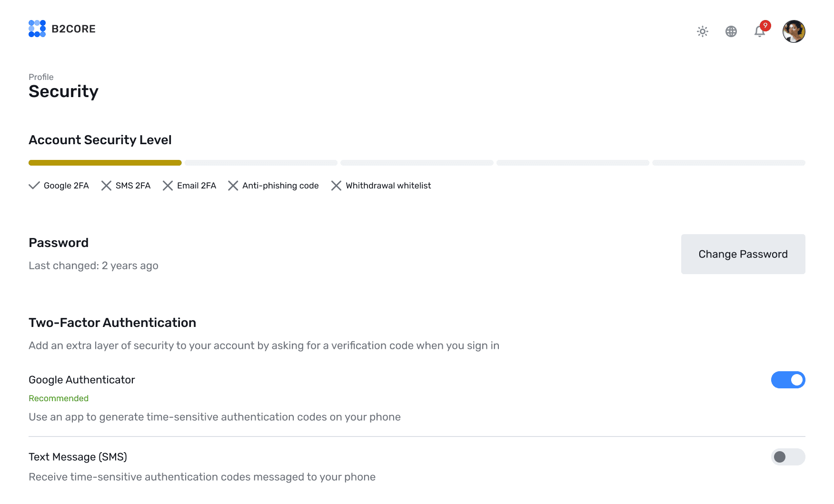The height and width of the screenshot is (504, 834).
Task: Enable the Text Message (SMS) toggle
Action: [x=788, y=457]
